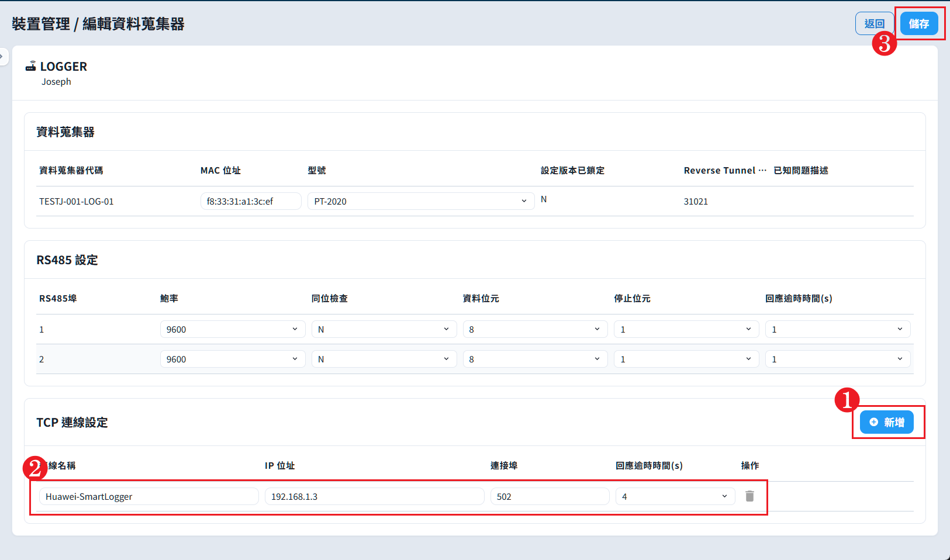Viewport: 950px width, 560px height.
Task: Click the 新增 button to add TCP connection
Action: click(x=887, y=422)
